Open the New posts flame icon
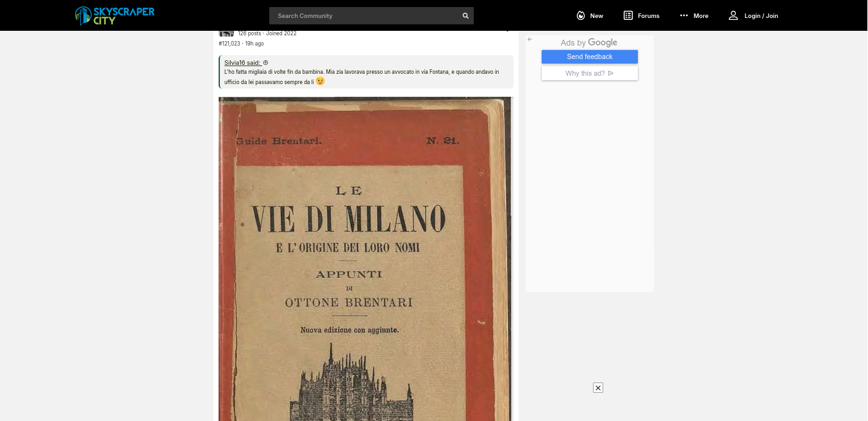868x421 pixels. [x=581, y=15]
